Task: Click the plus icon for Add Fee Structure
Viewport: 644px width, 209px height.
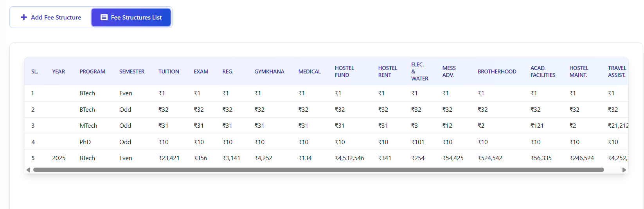Action: click(x=24, y=17)
